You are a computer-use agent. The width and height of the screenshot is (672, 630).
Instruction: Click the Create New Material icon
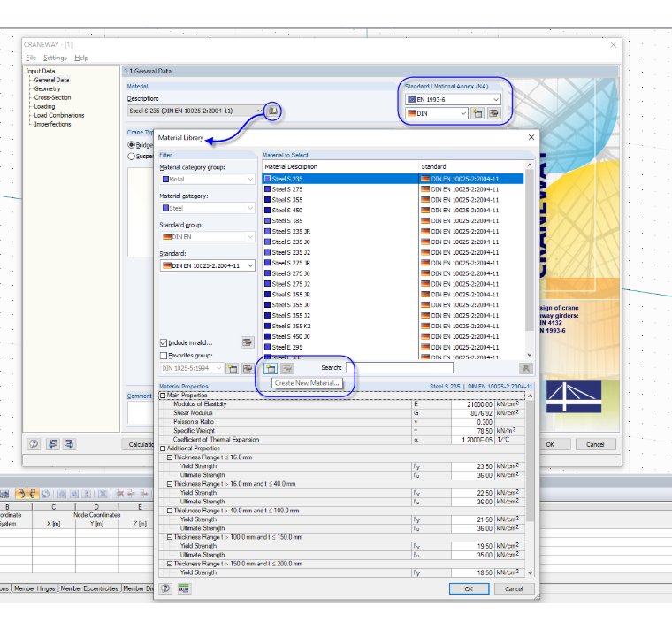coord(271,368)
